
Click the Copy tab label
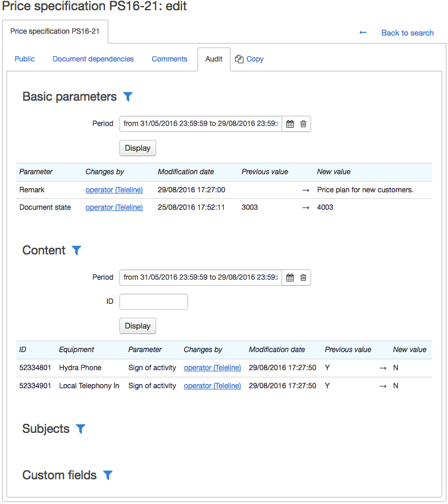pos(255,59)
